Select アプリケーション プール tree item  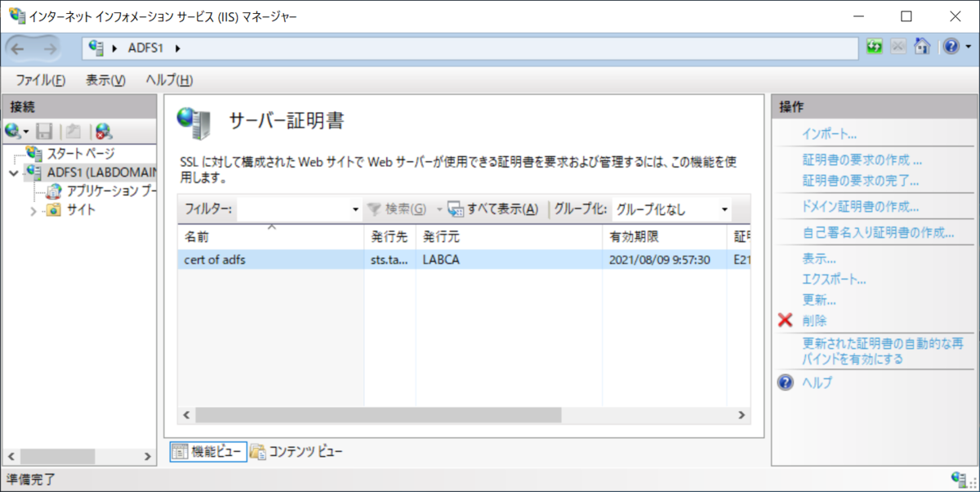(x=111, y=191)
